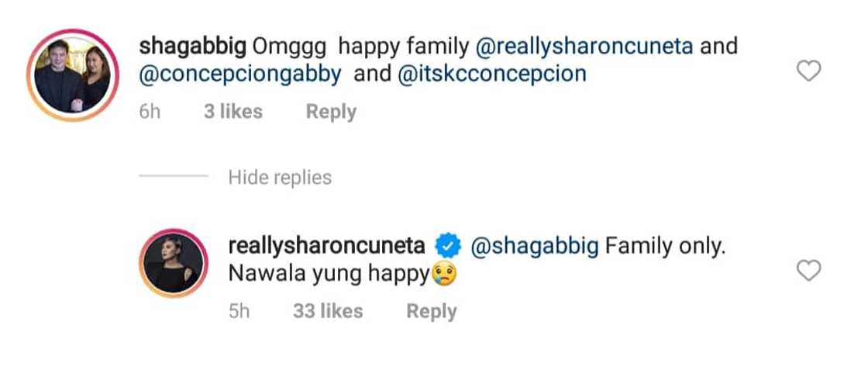View the 33 likes on the reply
Viewport: 868px width, 367px height.
coord(328,312)
